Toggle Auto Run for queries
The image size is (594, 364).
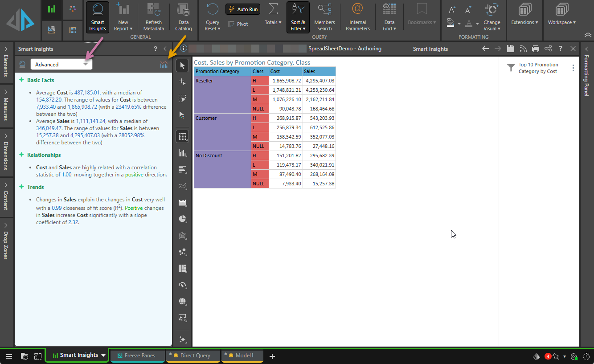click(x=243, y=9)
